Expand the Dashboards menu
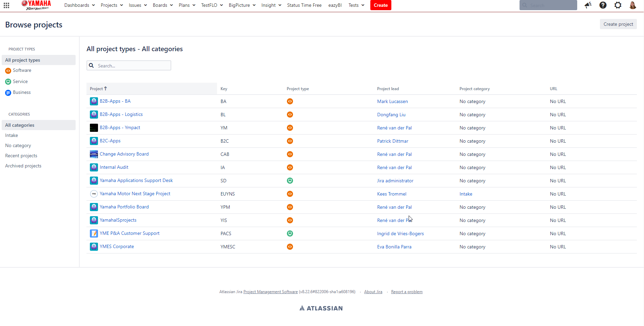 click(x=80, y=5)
